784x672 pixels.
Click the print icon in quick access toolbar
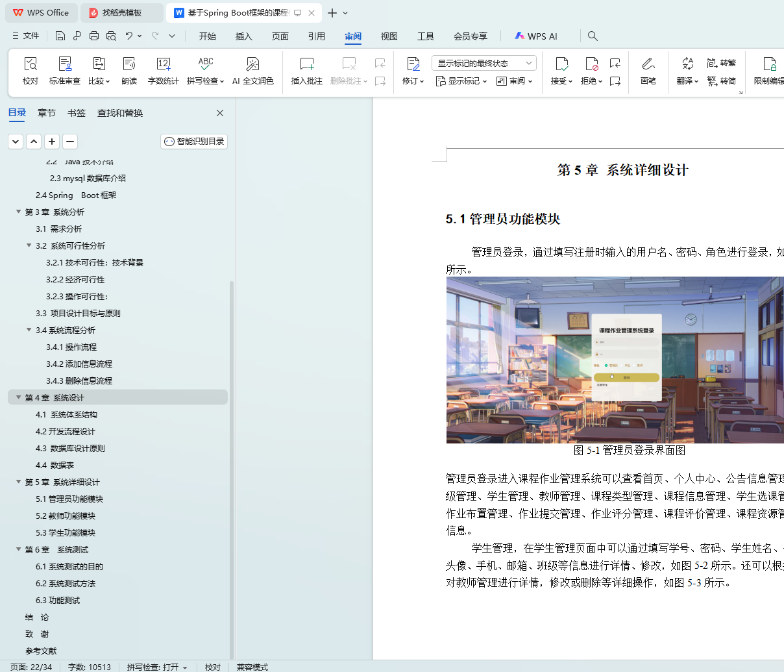tap(94, 36)
